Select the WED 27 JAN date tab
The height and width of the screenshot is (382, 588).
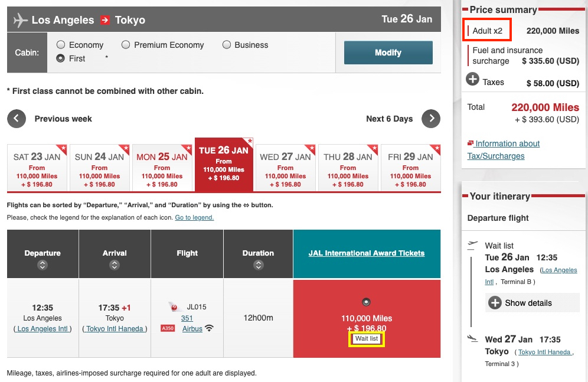point(286,166)
